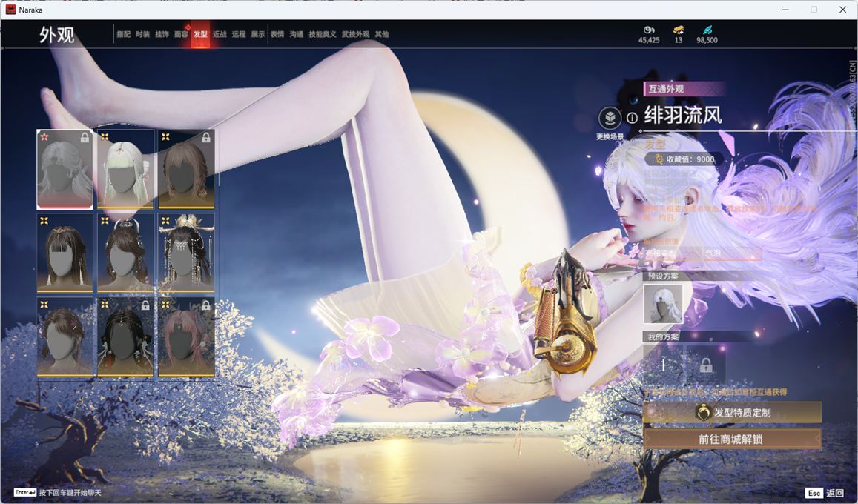
Task: Click the plus icon under 我的方案
Action: (663, 365)
